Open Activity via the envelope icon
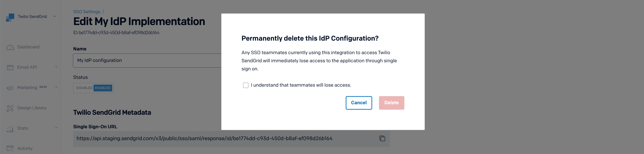 [10, 148]
